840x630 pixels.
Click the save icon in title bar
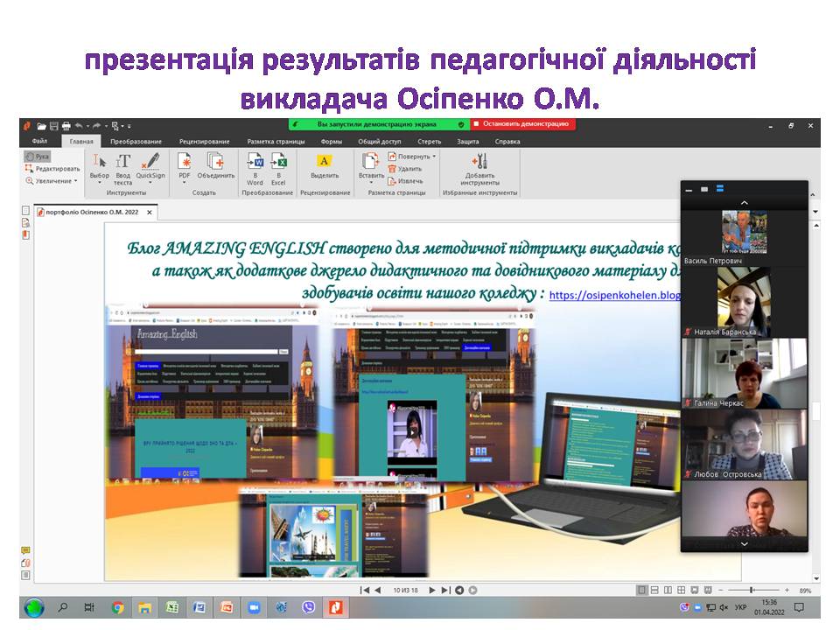point(54,126)
